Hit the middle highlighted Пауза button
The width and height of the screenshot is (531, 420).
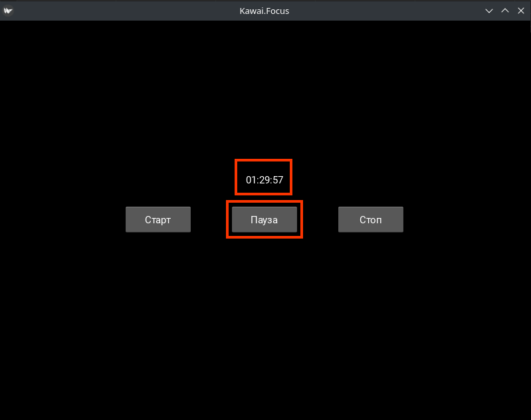(x=264, y=220)
